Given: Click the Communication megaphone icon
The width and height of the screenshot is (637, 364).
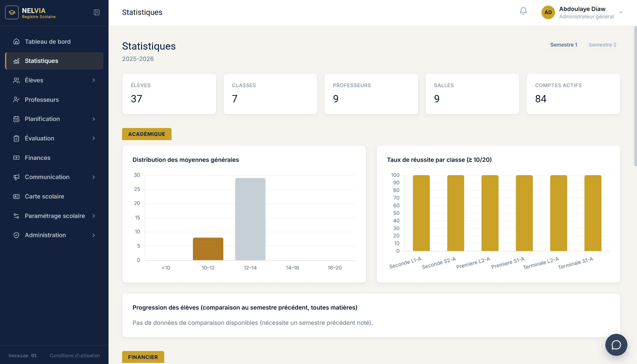Looking at the screenshot, I should tap(16, 177).
